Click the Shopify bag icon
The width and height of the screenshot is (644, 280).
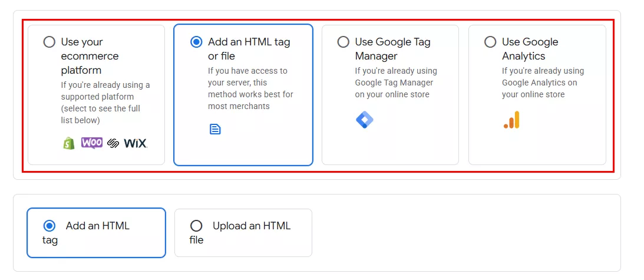point(69,143)
